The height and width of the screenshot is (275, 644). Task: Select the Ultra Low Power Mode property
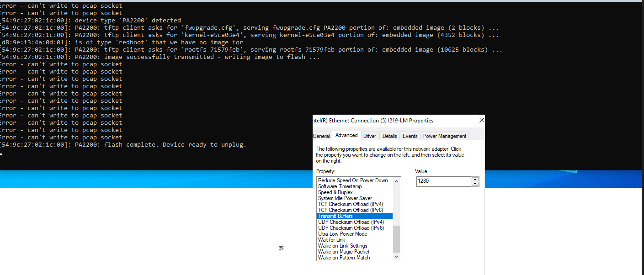[x=342, y=233]
